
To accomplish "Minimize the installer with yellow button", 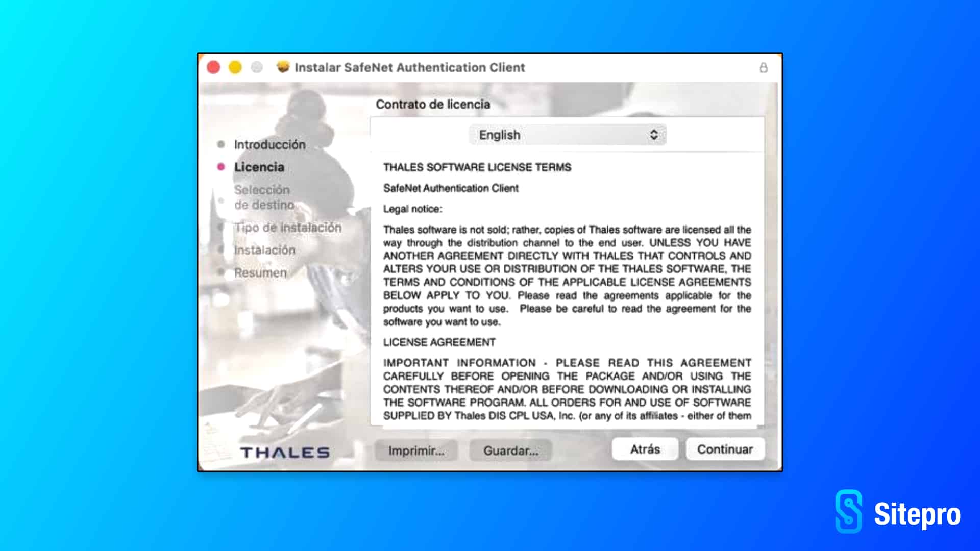I will point(235,67).
